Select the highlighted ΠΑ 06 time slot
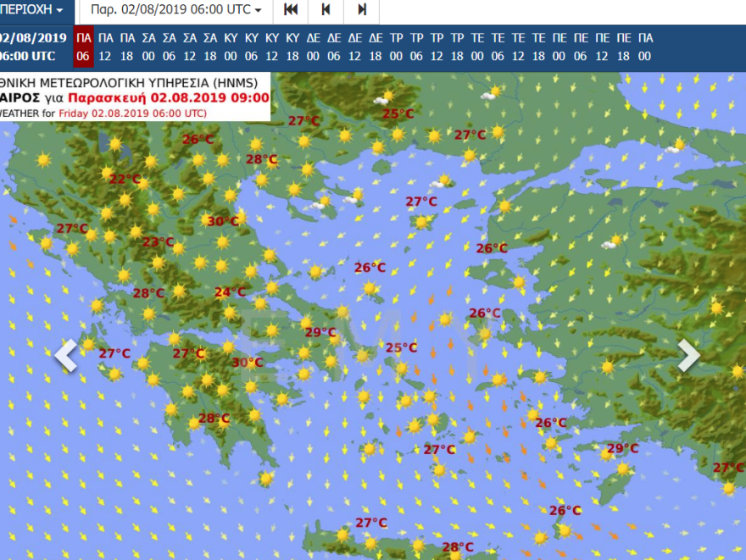The width and height of the screenshot is (746, 560). [83, 47]
